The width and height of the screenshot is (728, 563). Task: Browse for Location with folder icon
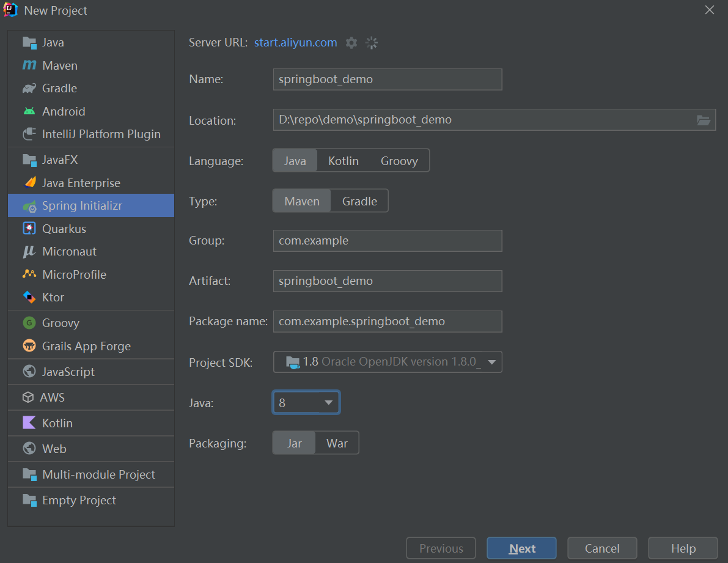coord(704,120)
